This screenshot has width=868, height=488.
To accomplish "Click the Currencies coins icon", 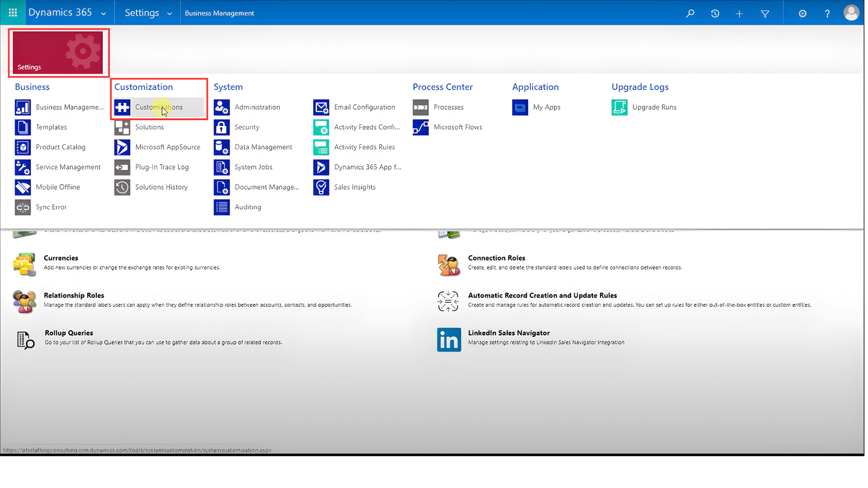I will (24, 264).
